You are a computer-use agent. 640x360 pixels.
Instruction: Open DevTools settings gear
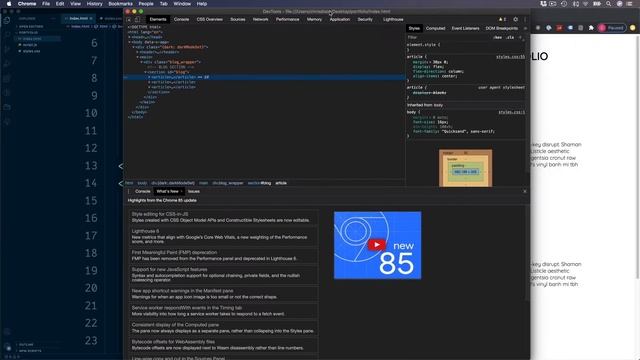[x=516, y=19]
